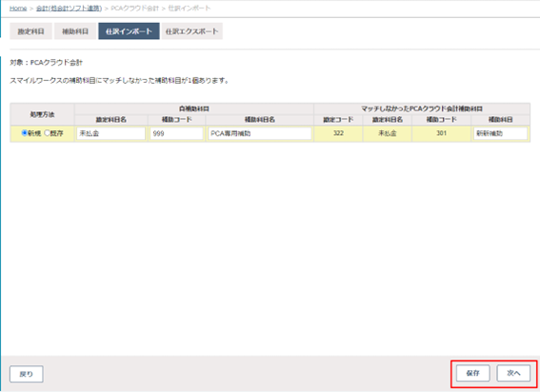Switch to the 勘定科目 tab

(x=31, y=31)
